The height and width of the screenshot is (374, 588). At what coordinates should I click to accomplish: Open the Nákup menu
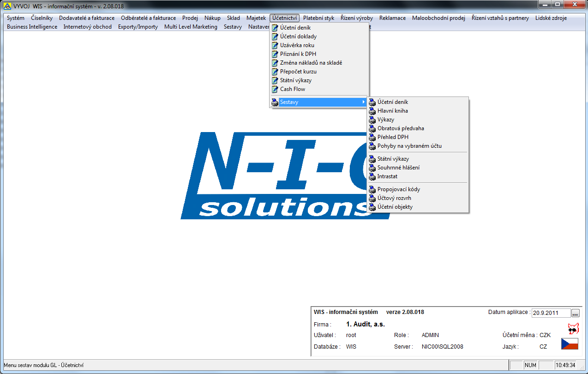coord(212,18)
